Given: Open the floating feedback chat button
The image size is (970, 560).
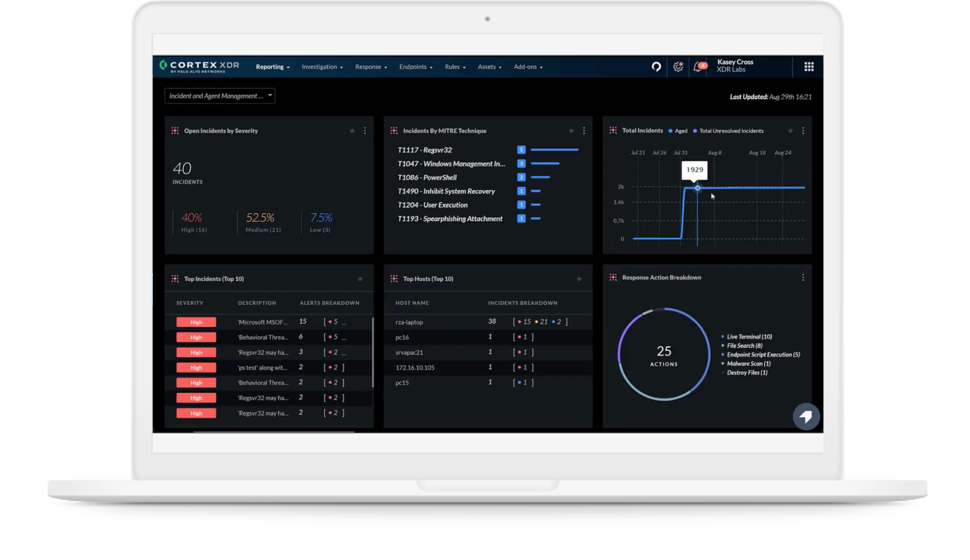Looking at the screenshot, I should [x=806, y=417].
